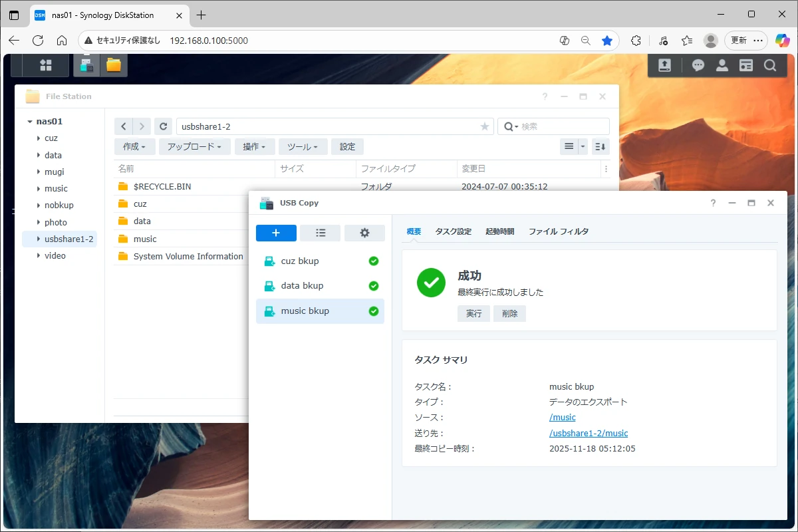Switch to the タスク設定 tab

(x=453, y=231)
